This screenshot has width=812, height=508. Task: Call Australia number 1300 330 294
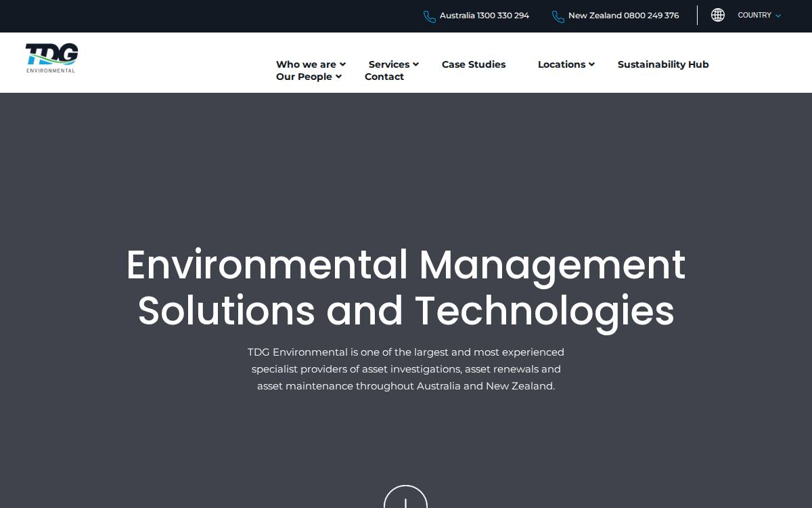(x=484, y=16)
